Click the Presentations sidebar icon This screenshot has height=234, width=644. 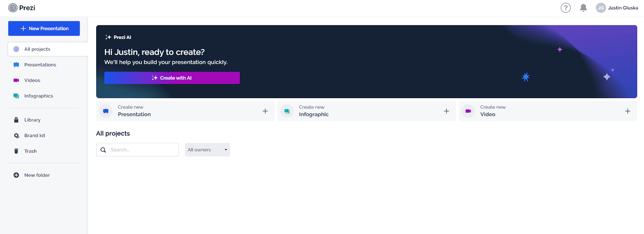16,65
